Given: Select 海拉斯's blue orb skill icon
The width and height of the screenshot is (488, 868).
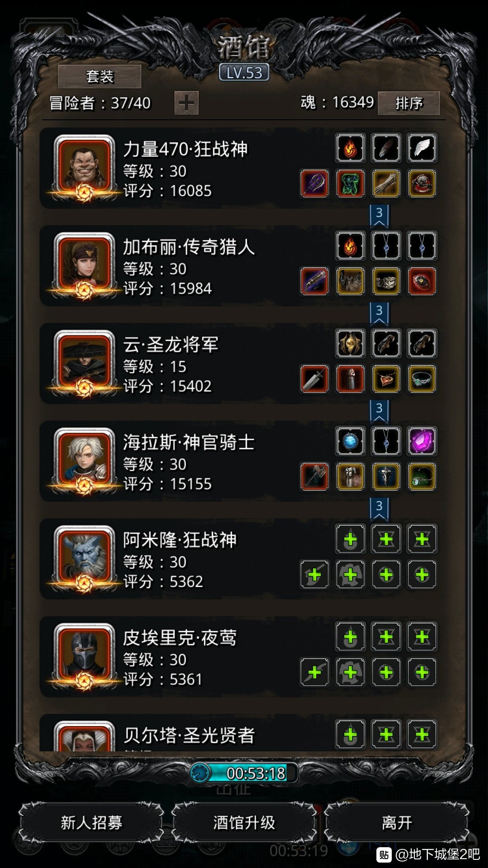Looking at the screenshot, I should click(350, 441).
